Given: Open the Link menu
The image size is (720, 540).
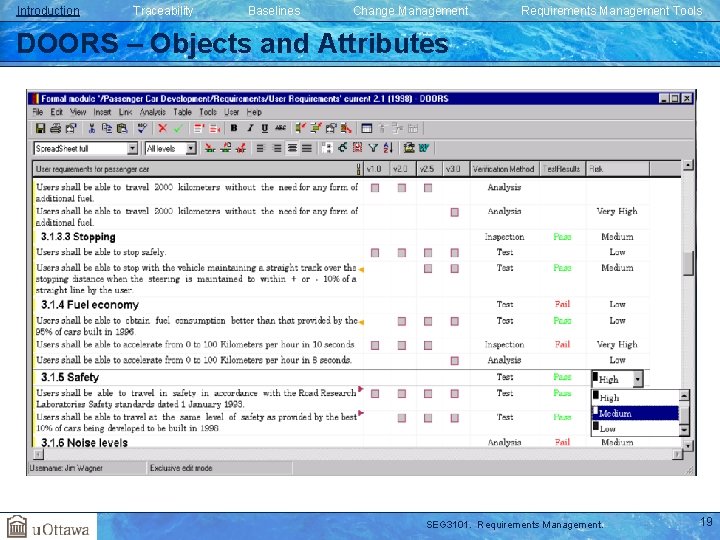Looking at the screenshot, I should tap(125, 112).
